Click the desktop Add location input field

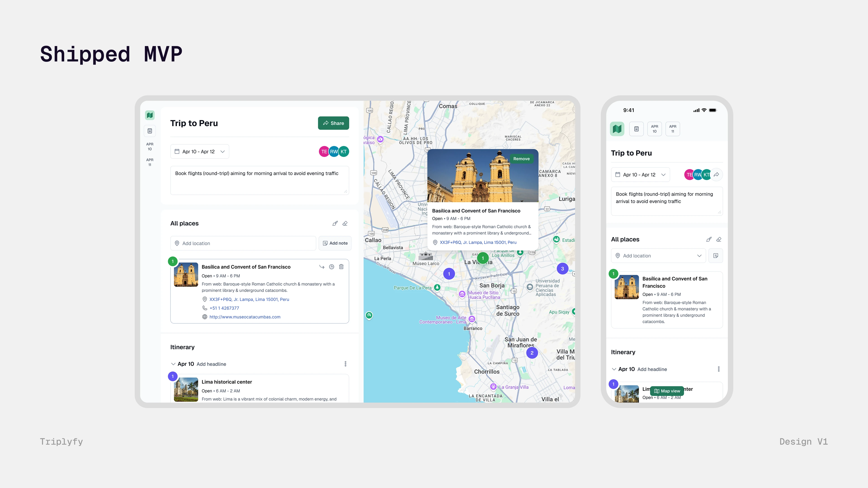click(243, 243)
